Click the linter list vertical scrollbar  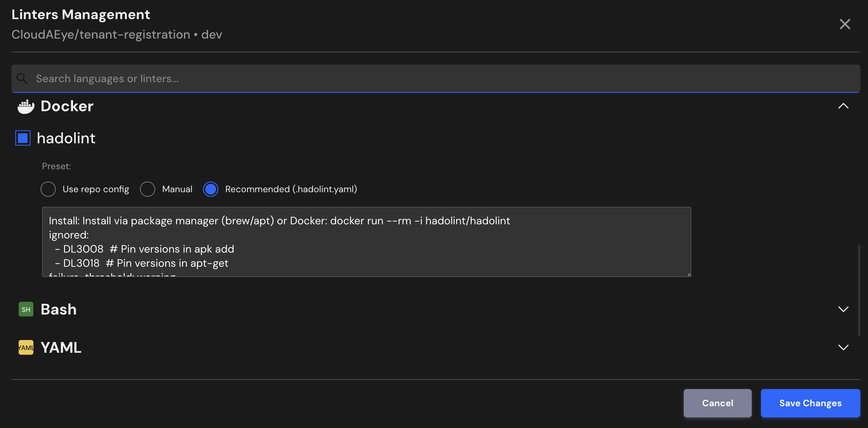coord(859,290)
